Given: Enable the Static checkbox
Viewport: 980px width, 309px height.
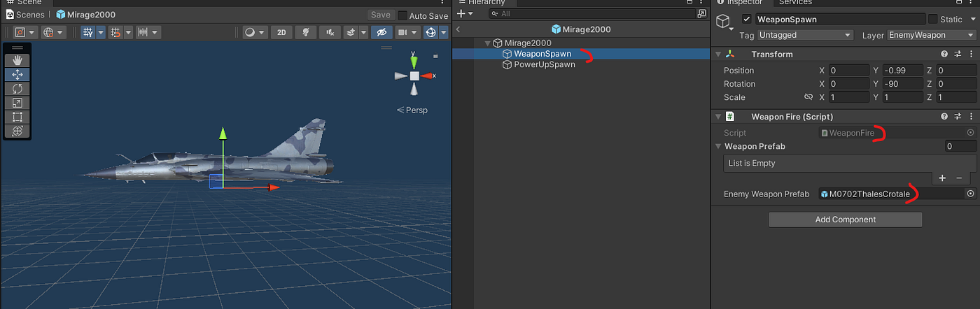Looking at the screenshot, I should pos(933,20).
